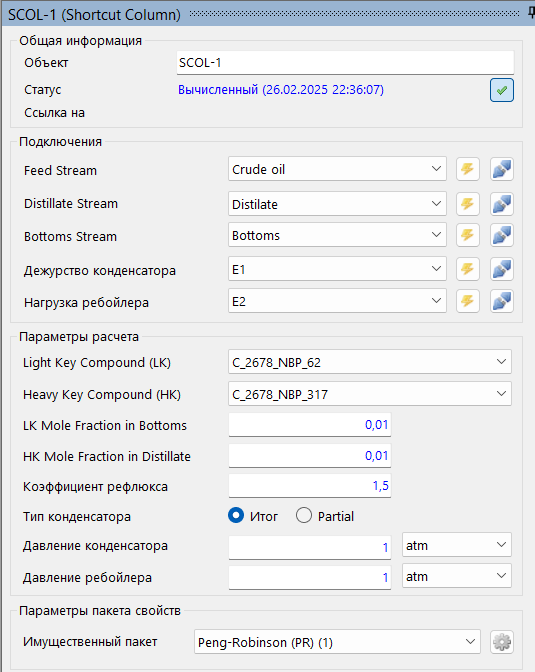This screenshot has height=672, width=535.
Task: Click lightning icon for Distillate Stream
Action: click(468, 204)
